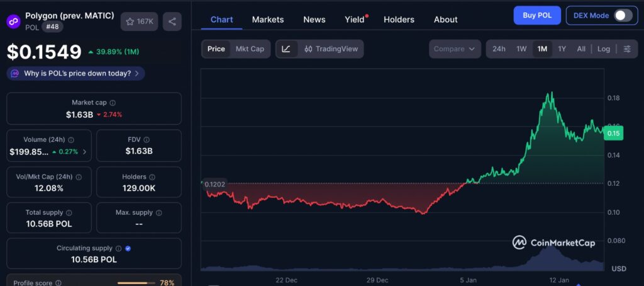Add POL to watchlist star button
This screenshot has height=286, width=644.
pyautogui.click(x=139, y=21)
